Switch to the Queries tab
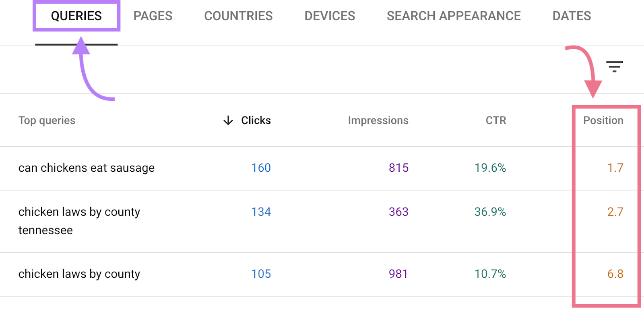 (x=76, y=16)
